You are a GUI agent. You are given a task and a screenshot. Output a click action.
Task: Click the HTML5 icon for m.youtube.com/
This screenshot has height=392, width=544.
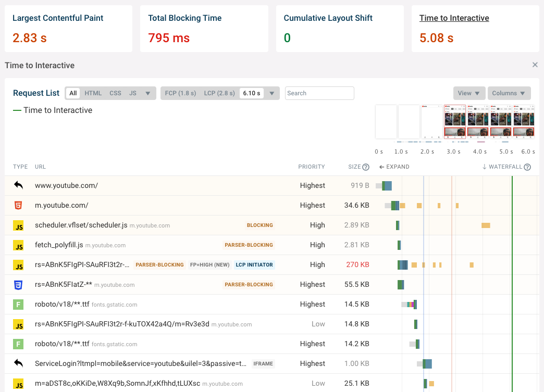(x=18, y=205)
